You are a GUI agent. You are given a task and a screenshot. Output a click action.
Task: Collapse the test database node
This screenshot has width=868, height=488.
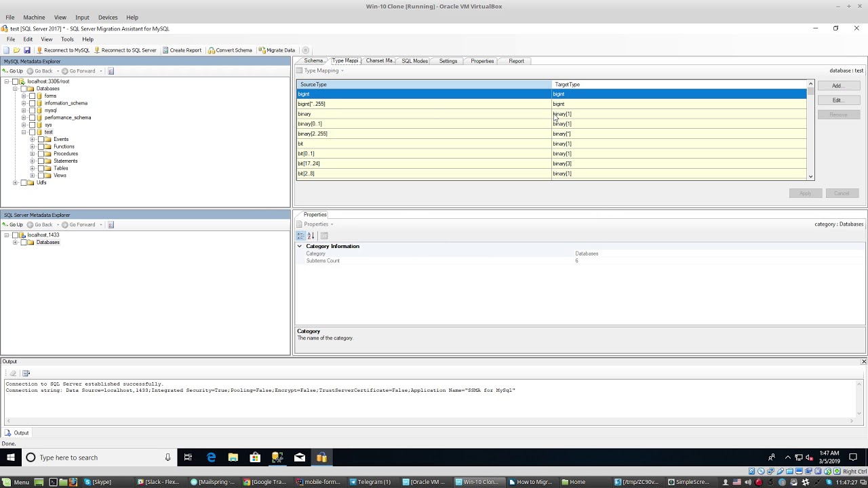point(24,132)
